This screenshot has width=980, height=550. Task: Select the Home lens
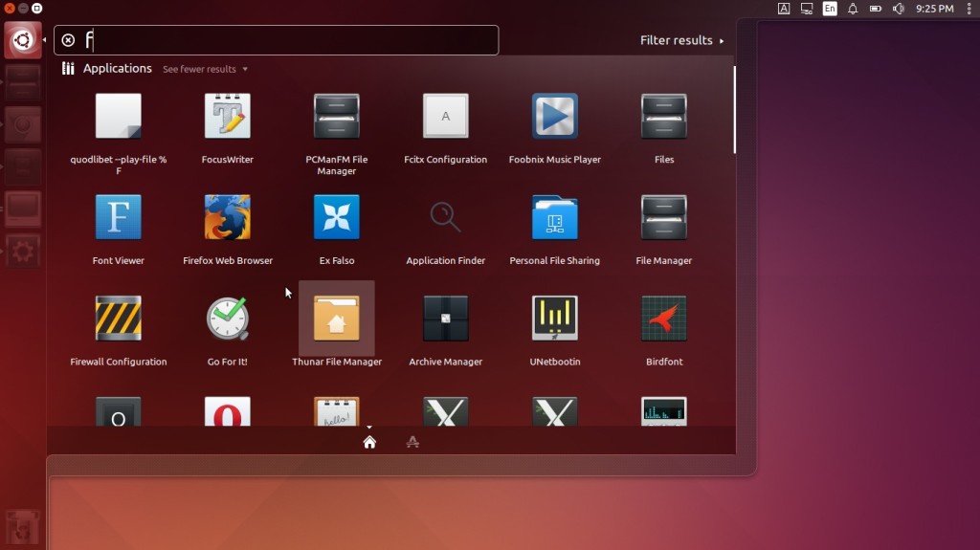tap(369, 442)
